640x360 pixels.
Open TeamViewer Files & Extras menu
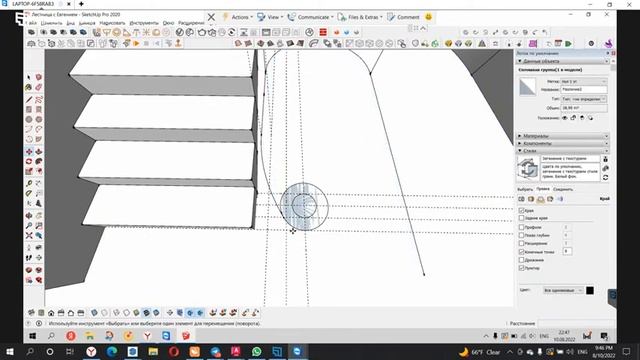point(360,17)
